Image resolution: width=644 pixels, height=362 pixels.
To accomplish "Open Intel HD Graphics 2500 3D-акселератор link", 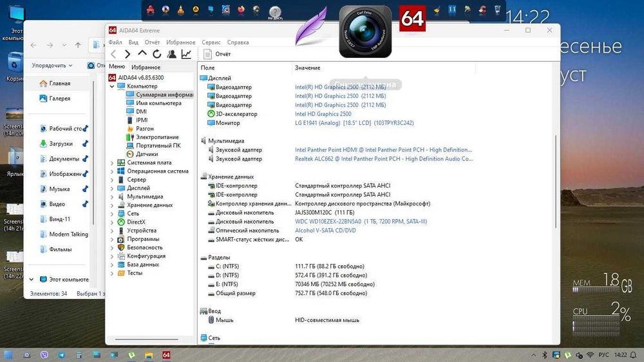I will [323, 114].
